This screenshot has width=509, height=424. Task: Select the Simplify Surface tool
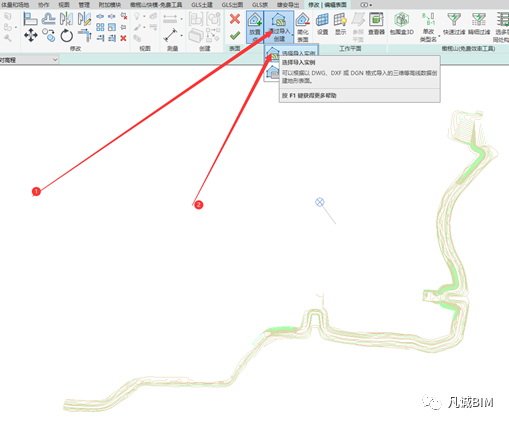coord(303,27)
